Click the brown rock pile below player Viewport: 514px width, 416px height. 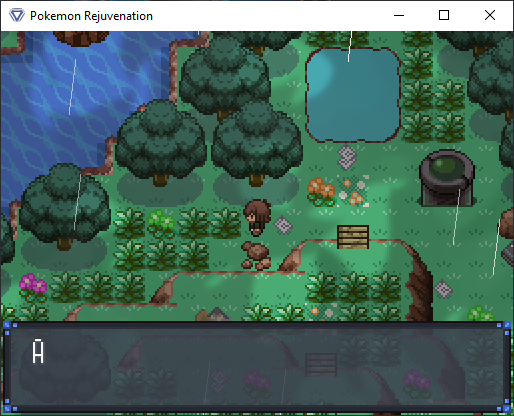point(256,255)
